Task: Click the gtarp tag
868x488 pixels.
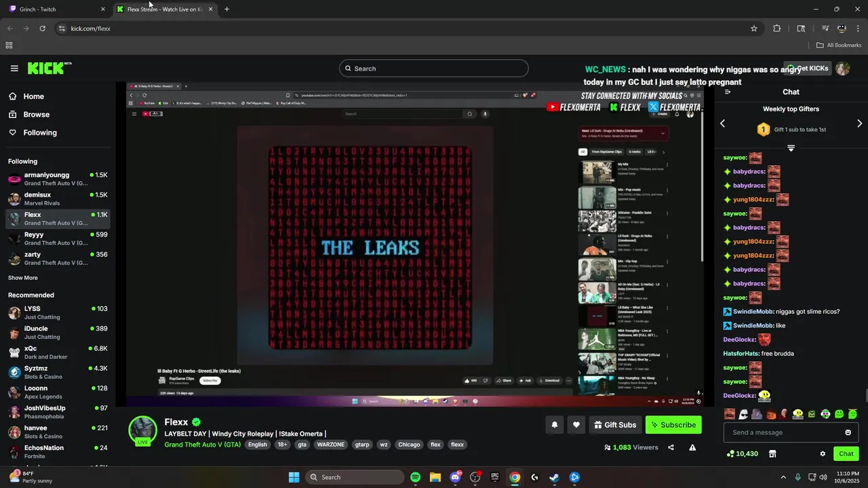Action: point(362,445)
